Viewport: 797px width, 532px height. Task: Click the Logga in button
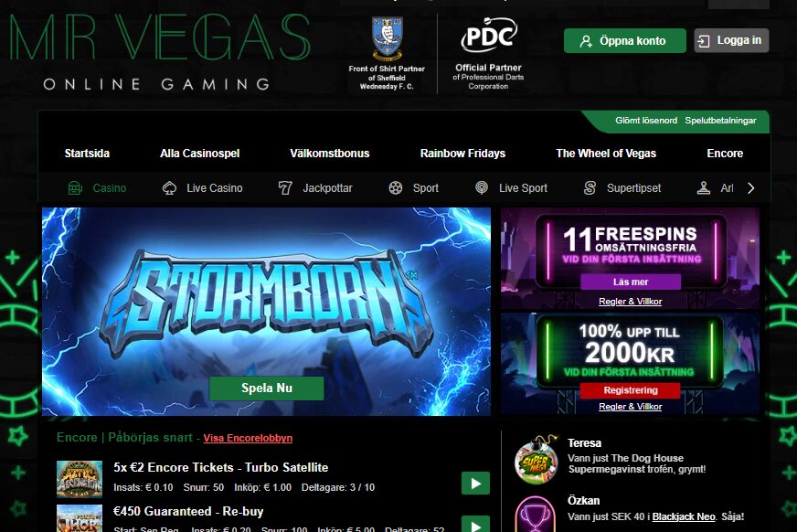(731, 40)
